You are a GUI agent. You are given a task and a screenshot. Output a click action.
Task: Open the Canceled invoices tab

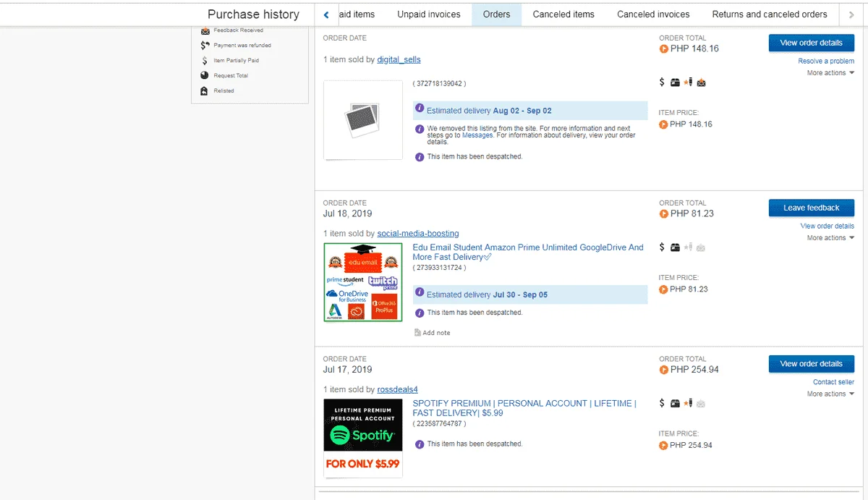click(653, 14)
